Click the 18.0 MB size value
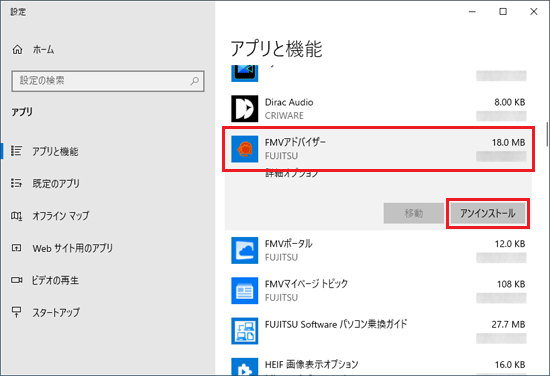The width and height of the screenshot is (550, 376). click(509, 142)
